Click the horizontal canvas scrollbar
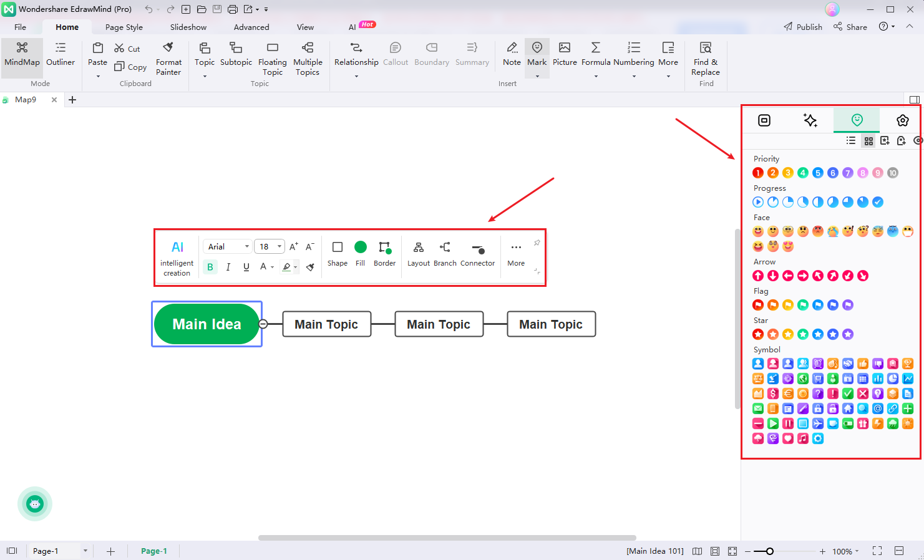The height and width of the screenshot is (560, 924). pyautogui.click(x=447, y=538)
